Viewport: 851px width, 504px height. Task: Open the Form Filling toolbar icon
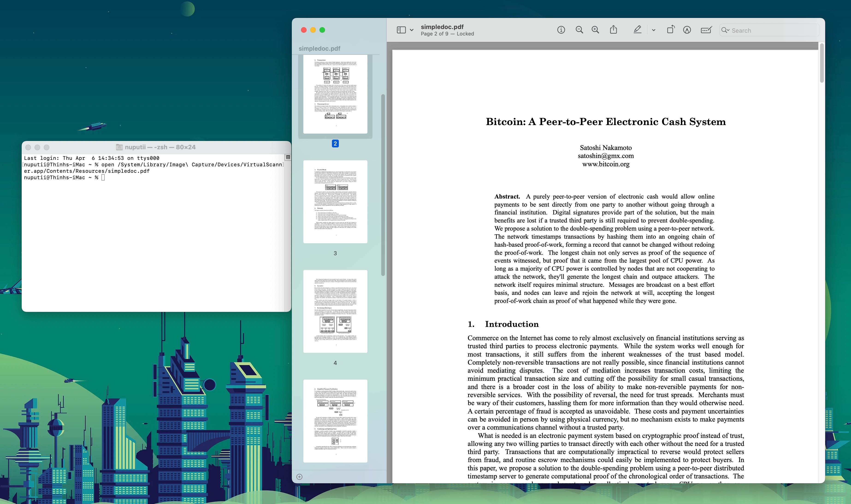click(x=706, y=30)
